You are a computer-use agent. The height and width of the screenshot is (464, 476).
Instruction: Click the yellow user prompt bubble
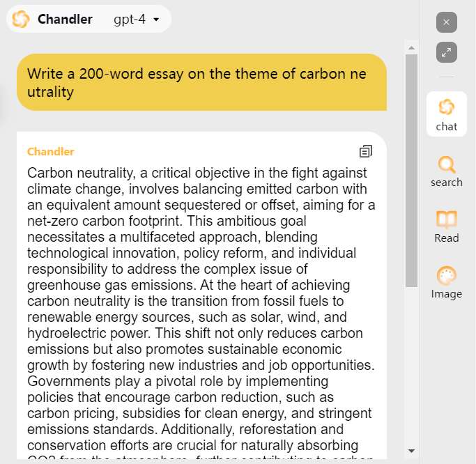tap(201, 82)
